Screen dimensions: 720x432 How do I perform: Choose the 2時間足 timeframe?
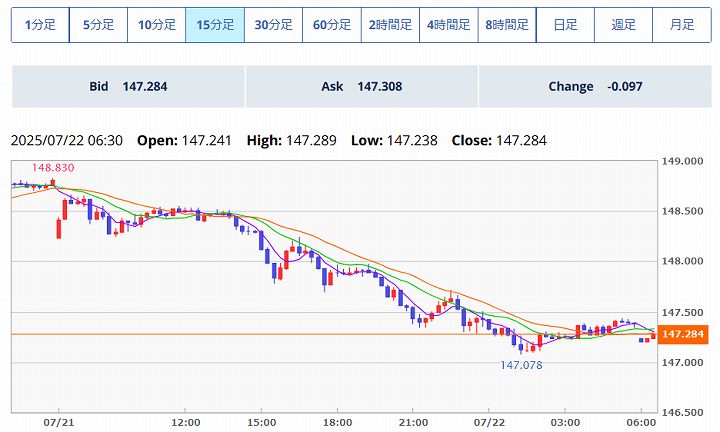pyautogui.click(x=390, y=25)
